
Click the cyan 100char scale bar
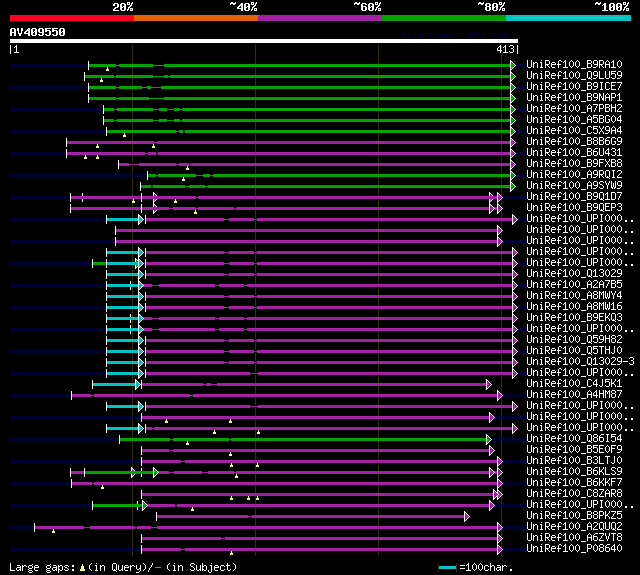tap(447, 568)
